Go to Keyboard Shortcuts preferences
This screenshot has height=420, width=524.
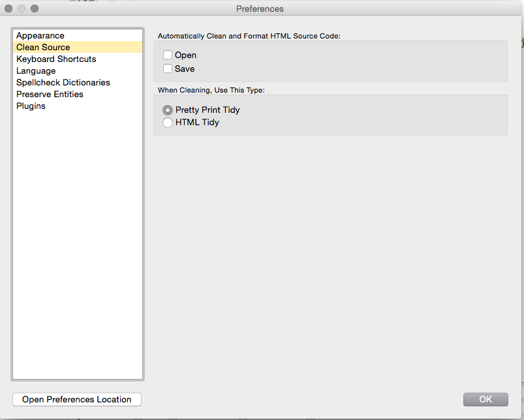coord(56,59)
